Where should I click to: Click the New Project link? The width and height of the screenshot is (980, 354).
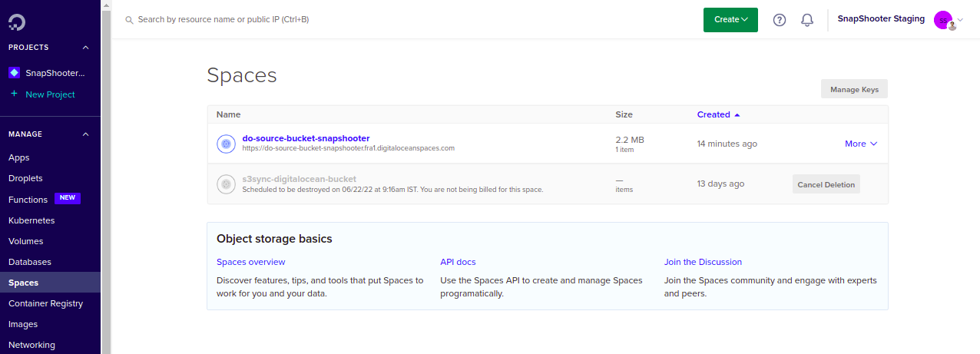[50, 94]
